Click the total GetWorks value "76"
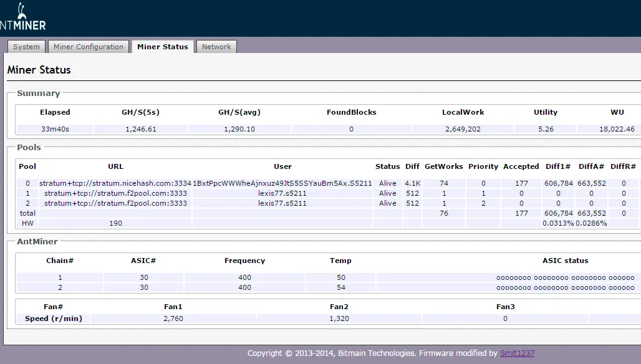 coord(444,213)
